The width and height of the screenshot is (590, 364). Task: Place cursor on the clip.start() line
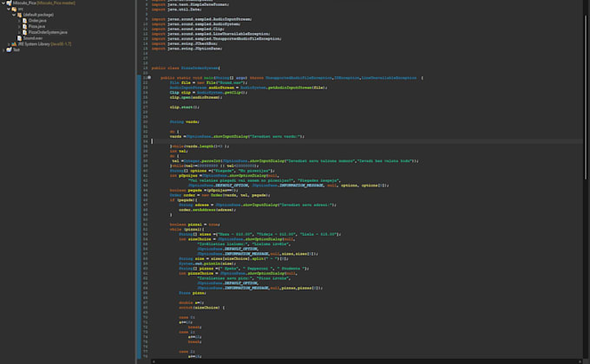[x=184, y=107]
